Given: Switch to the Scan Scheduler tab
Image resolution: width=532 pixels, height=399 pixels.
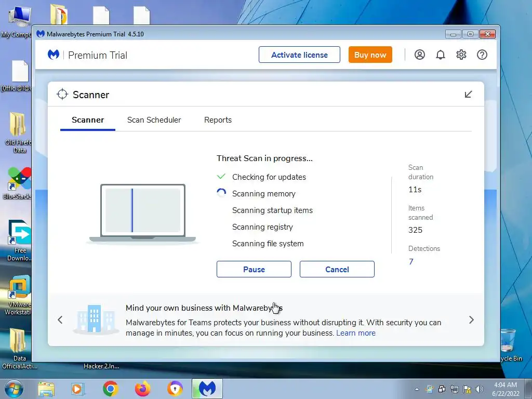Looking at the screenshot, I should pyautogui.click(x=154, y=120).
